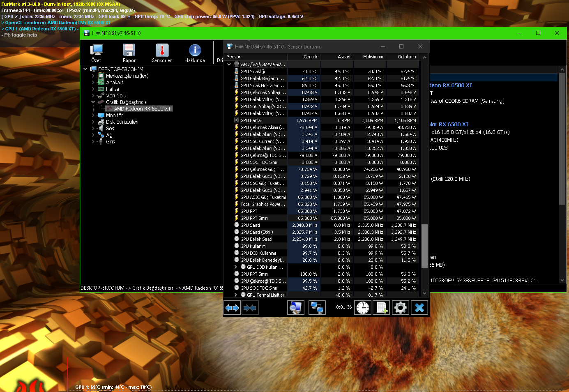Expand the Anakart tree node
Screen dimensions: 569x392
pos(93,82)
